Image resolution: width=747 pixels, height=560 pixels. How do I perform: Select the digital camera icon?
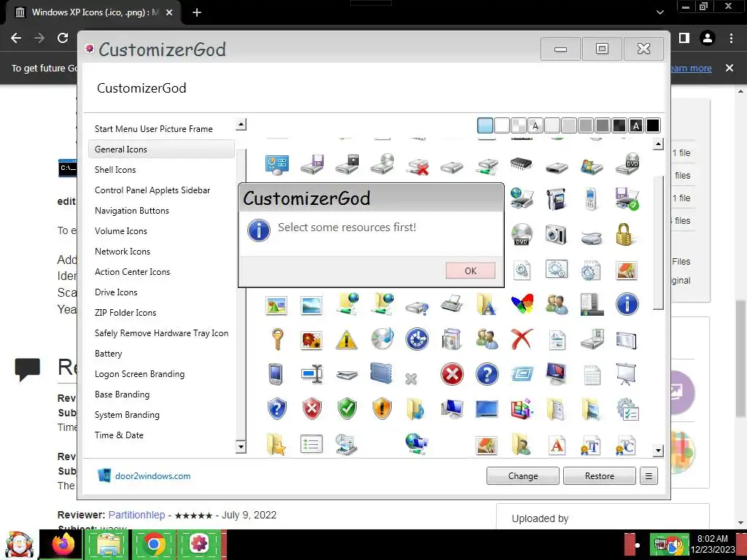click(x=555, y=234)
